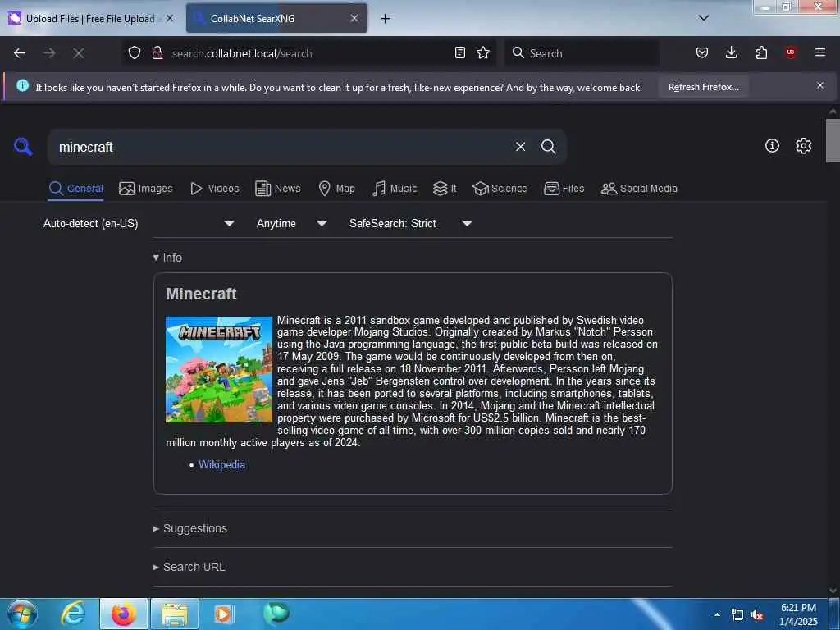Open a new browser tab
Image resolution: width=840 pixels, height=630 pixels.
click(x=386, y=19)
